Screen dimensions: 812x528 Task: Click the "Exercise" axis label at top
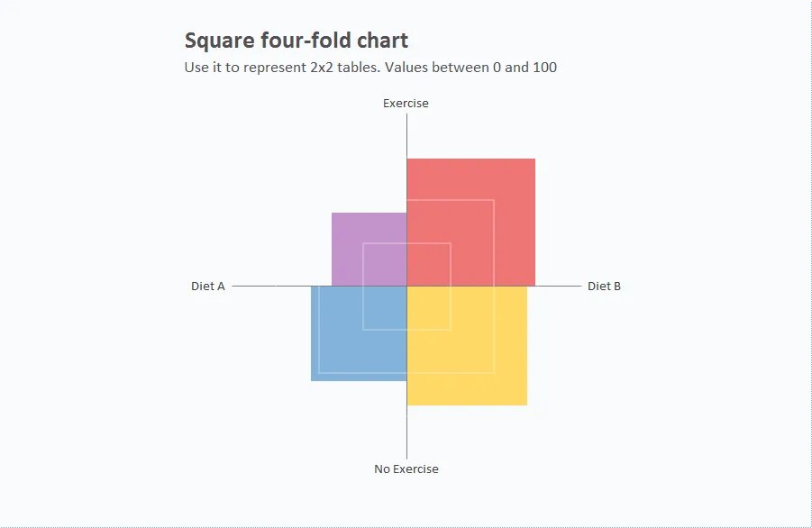406,104
